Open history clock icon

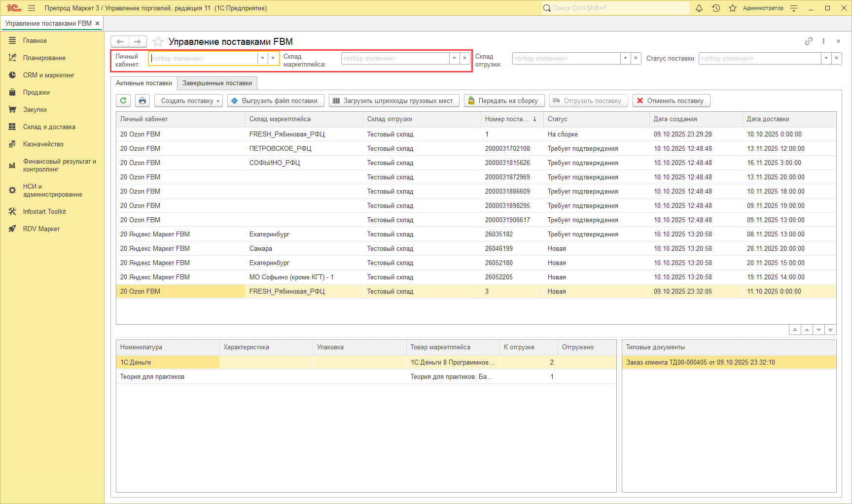coord(716,8)
